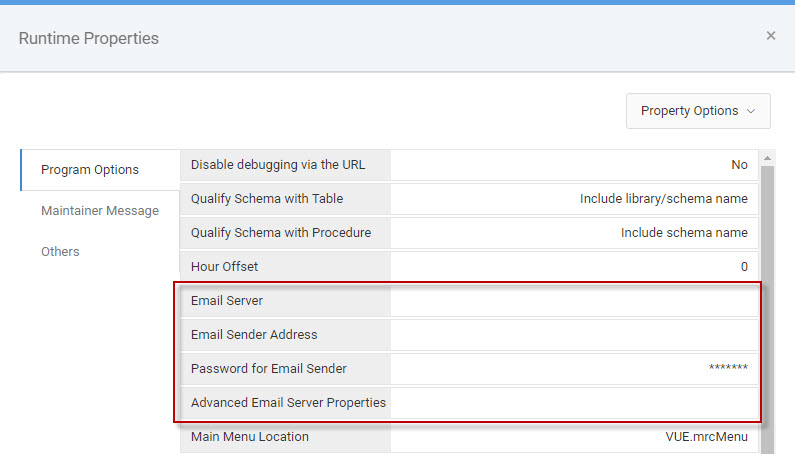Change the Qualify Schema with Table value
The height and width of the screenshot is (454, 795).
[574, 199]
